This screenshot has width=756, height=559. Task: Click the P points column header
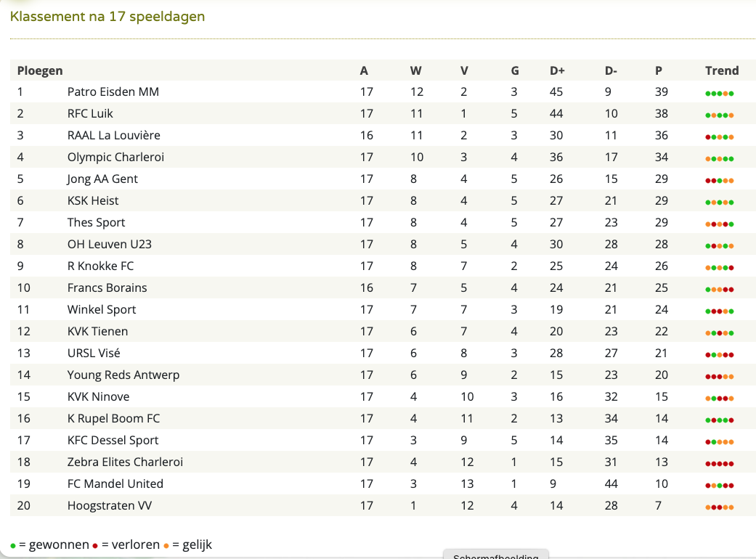click(659, 70)
